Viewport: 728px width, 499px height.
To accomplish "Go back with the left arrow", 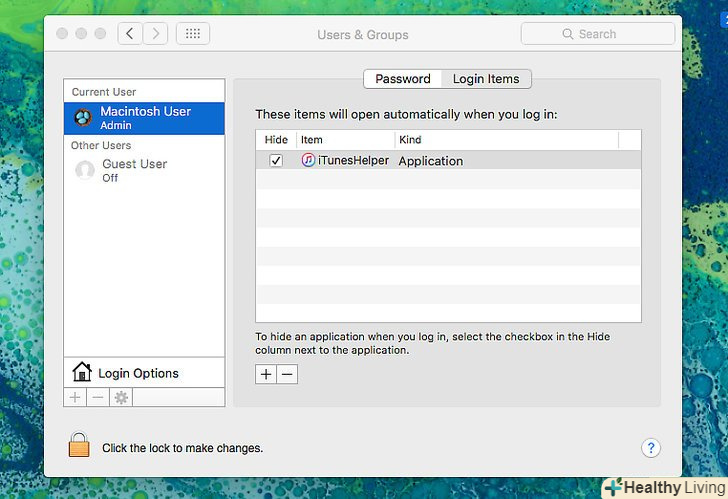I will coord(130,34).
